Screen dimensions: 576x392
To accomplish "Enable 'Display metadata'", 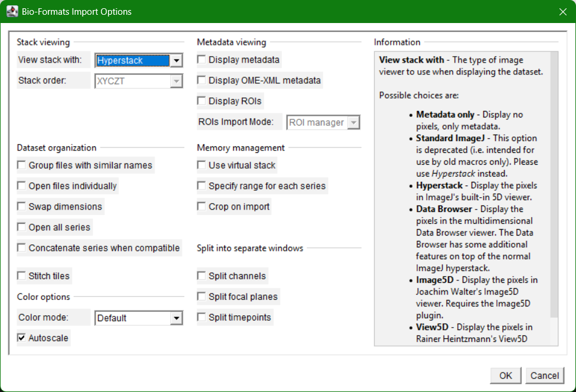I will (201, 59).
